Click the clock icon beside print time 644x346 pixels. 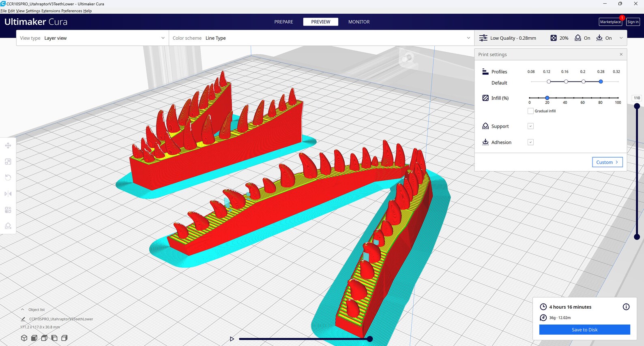543,307
